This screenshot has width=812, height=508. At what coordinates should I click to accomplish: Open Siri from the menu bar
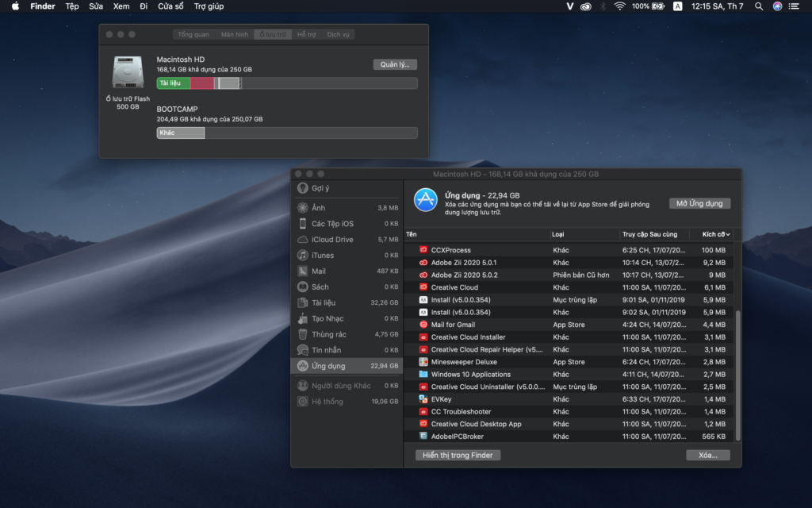coord(777,6)
